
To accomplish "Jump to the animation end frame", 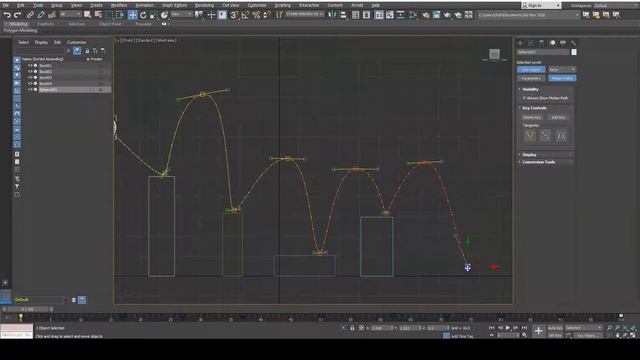I will point(524,328).
